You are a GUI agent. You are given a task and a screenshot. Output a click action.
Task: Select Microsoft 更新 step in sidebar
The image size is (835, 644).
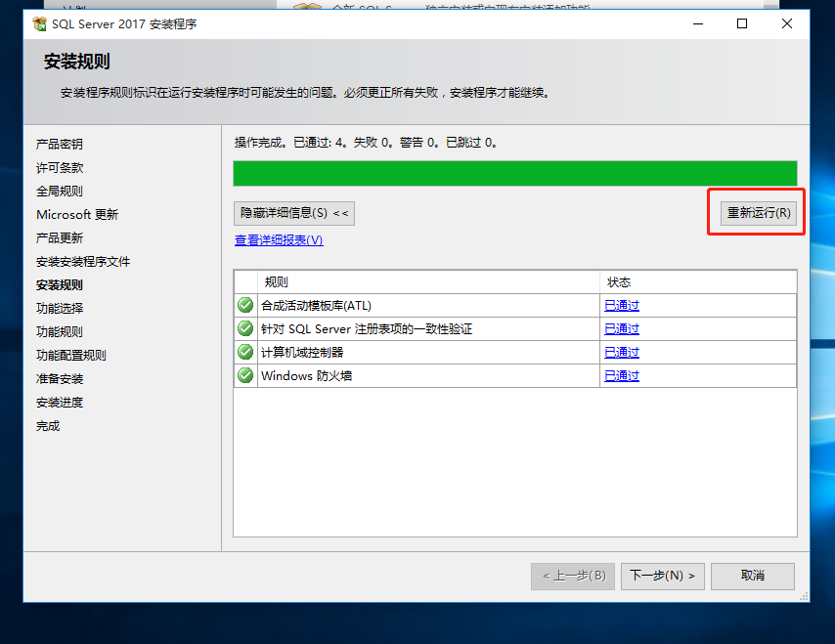(77, 214)
